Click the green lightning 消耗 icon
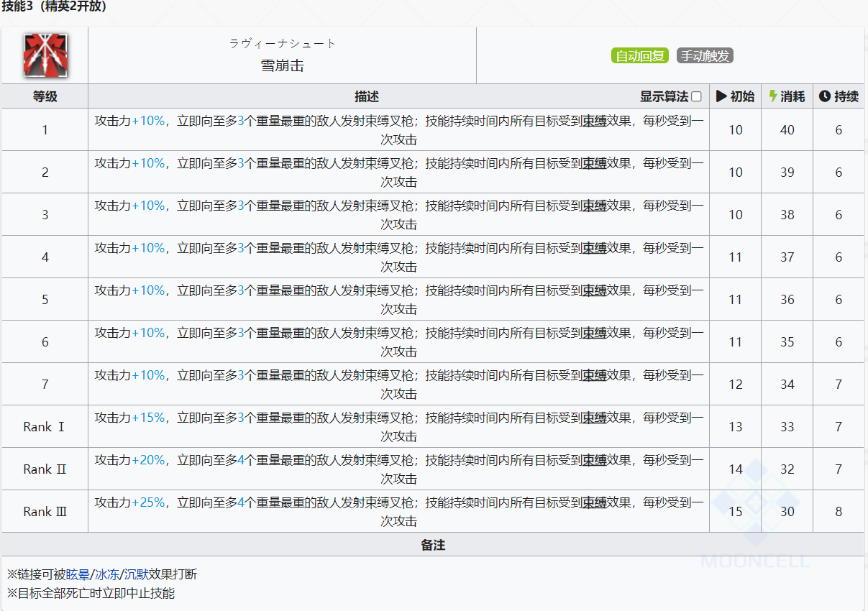Screen dimensions: 868x611 click(x=773, y=96)
